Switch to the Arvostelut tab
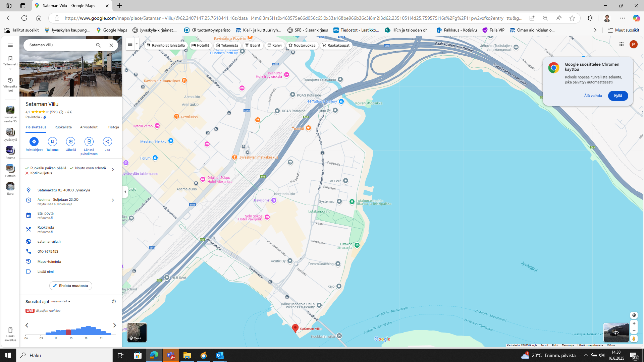This screenshot has width=644, height=362. point(89,127)
